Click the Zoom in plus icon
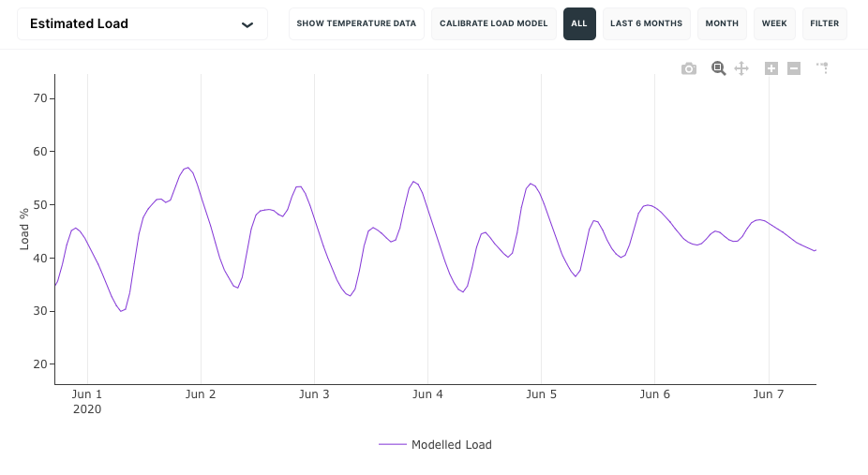Image resolution: width=868 pixels, height=475 pixels. point(771,68)
